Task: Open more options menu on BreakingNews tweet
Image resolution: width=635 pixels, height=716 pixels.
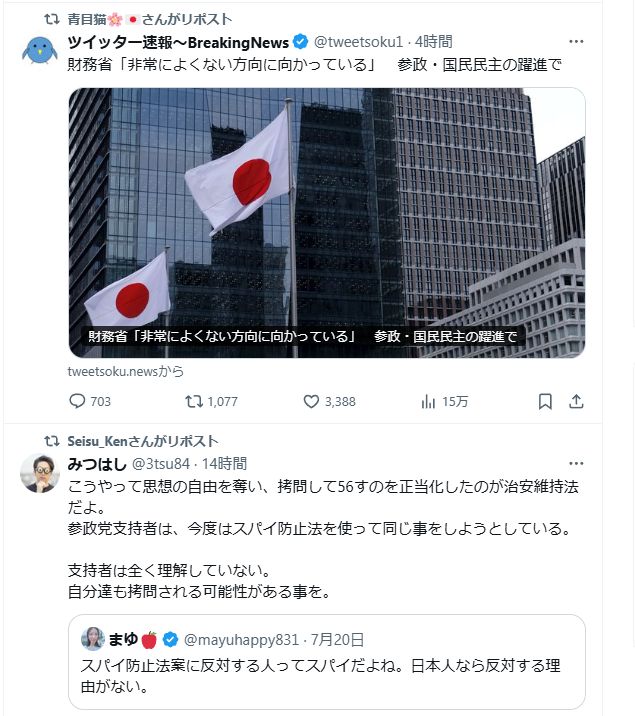Action: coord(576,42)
